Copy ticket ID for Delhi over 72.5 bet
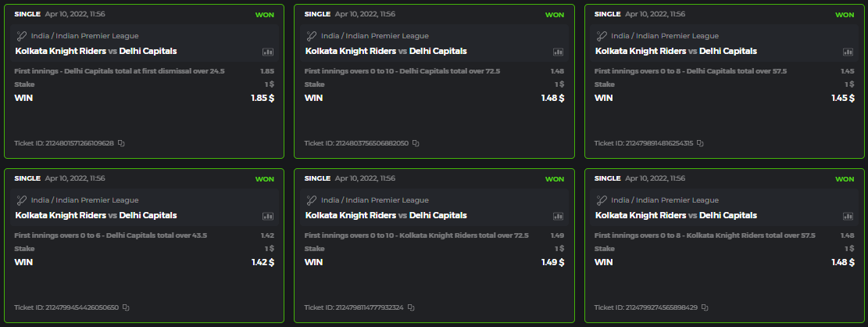This screenshot has height=327, width=868. (x=416, y=144)
